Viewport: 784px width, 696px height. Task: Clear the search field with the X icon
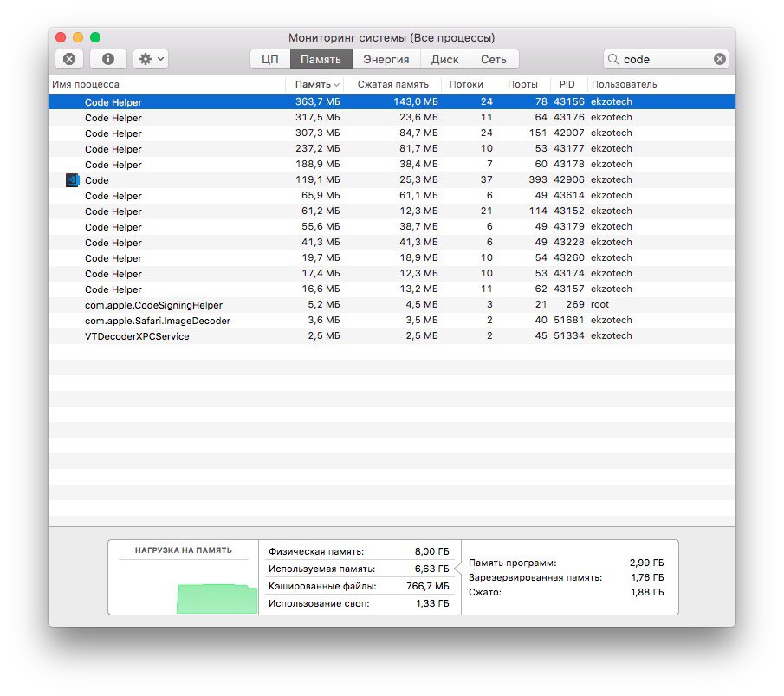(x=720, y=59)
